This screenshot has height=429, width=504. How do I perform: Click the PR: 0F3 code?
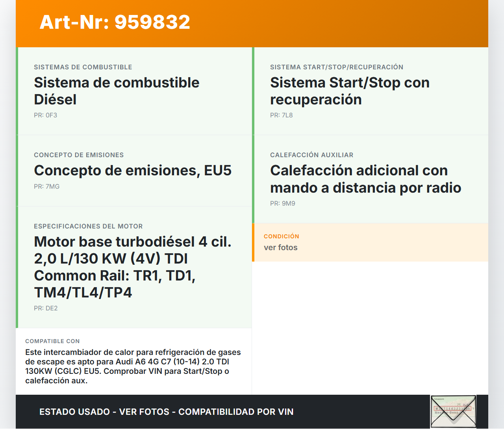(x=45, y=115)
